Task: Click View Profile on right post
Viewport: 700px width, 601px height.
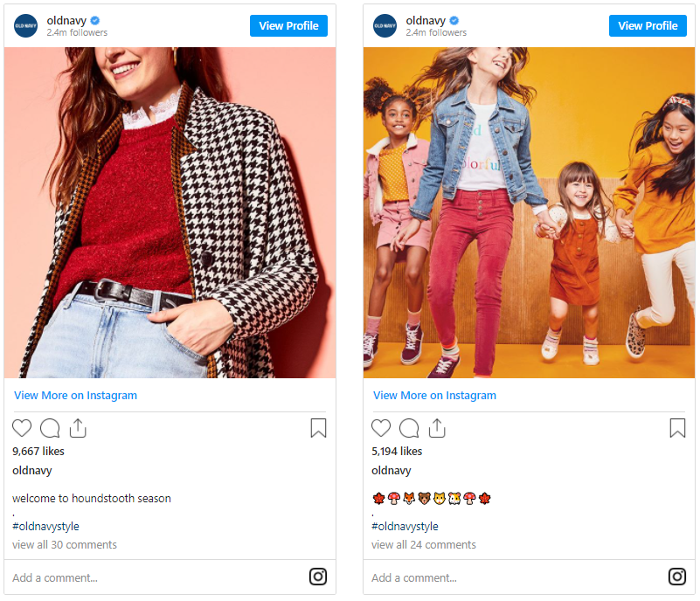Action: point(648,25)
